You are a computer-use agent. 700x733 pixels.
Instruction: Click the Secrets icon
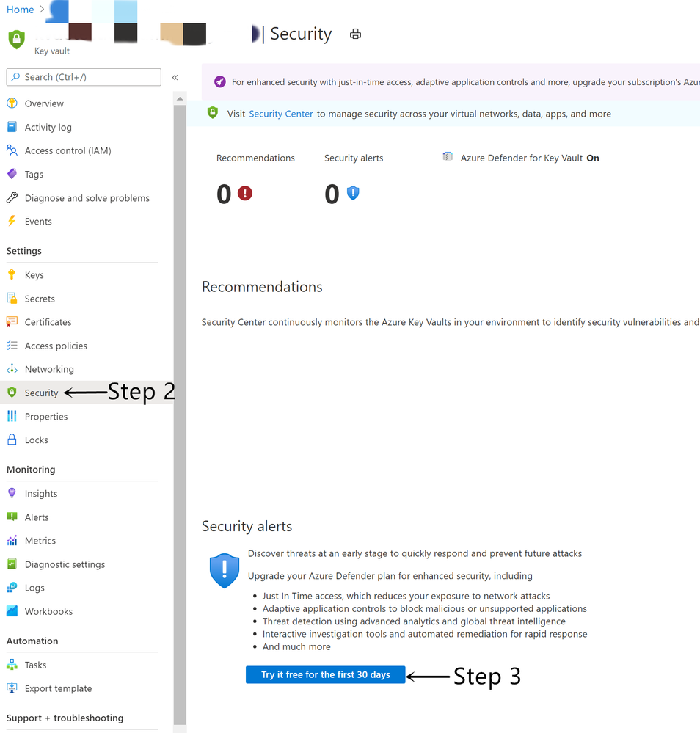(x=12, y=298)
